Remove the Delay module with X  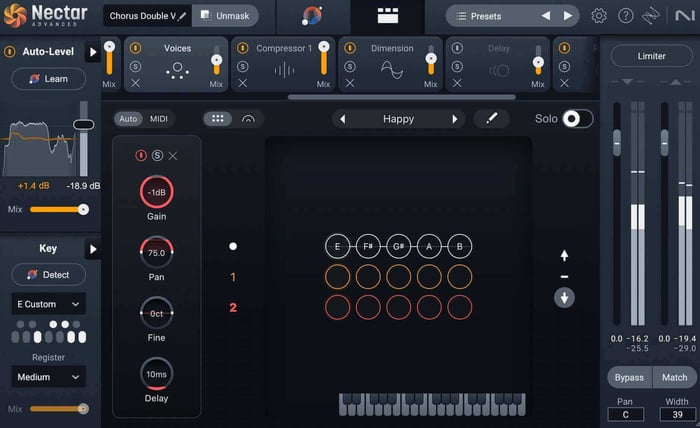tap(457, 83)
